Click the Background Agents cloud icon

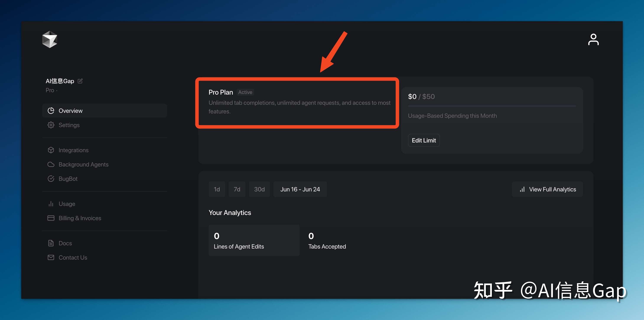[51, 164]
